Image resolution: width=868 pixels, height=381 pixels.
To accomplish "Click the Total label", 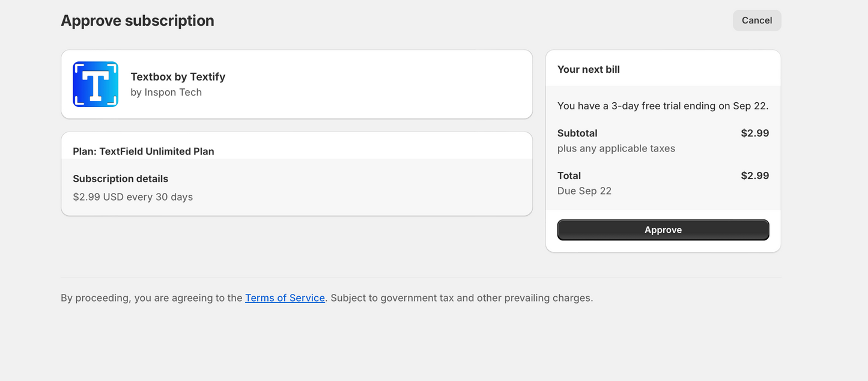I will point(569,176).
